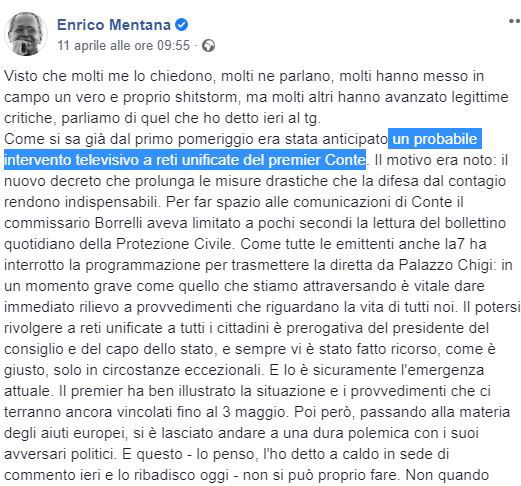This screenshot has height=486, width=521.
Task: Open the post via the 11 aprile timestamp
Action: click(124, 45)
